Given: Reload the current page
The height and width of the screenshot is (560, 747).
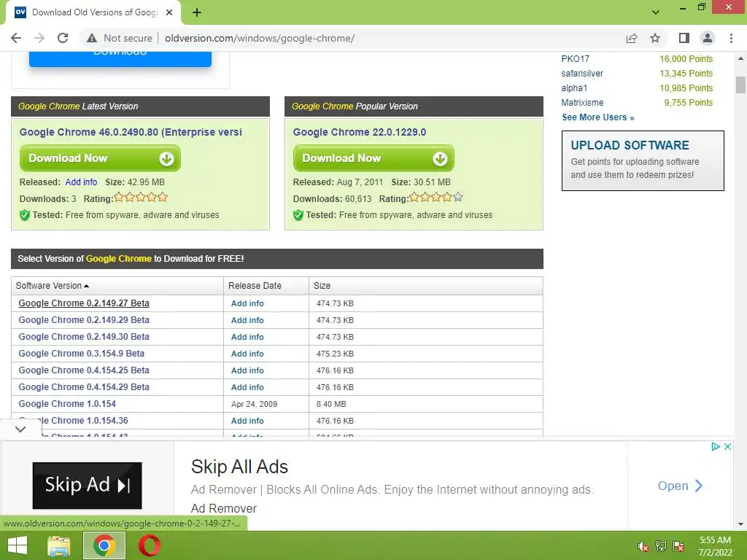Looking at the screenshot, I should (63, 38).
